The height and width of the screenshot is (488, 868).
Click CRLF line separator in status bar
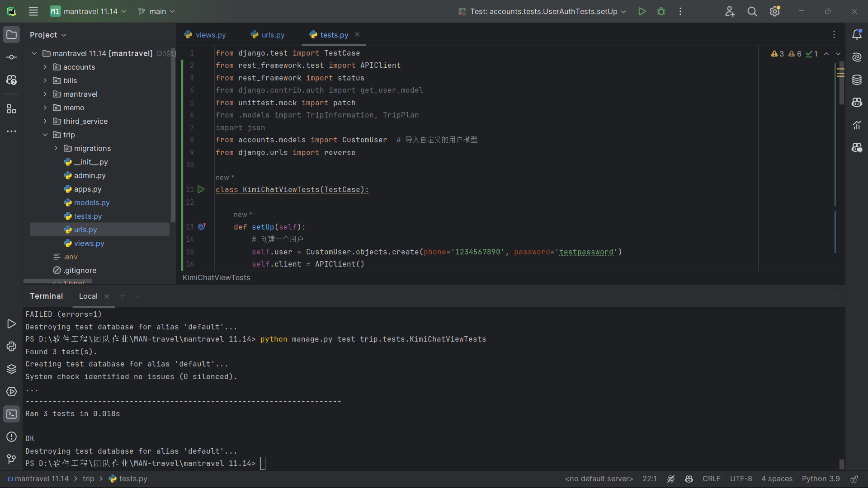point(711,479)
